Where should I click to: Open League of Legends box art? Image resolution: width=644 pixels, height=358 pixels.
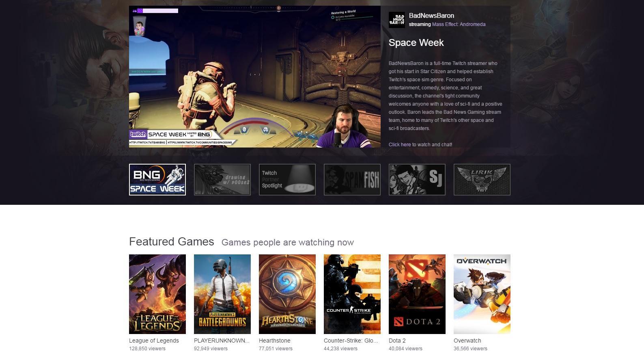click(157, 294)
